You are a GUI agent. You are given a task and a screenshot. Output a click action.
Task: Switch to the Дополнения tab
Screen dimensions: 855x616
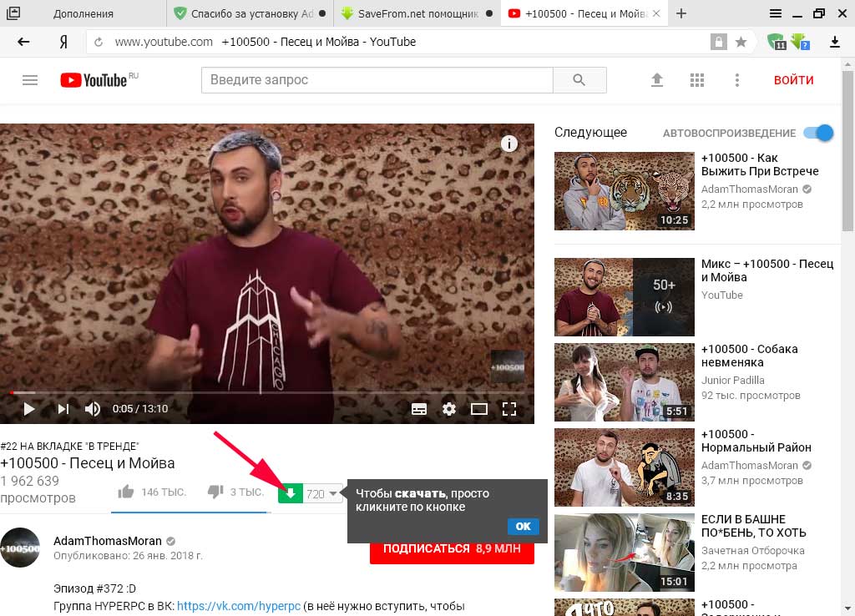pyautogui.click(x=83, y=13)
